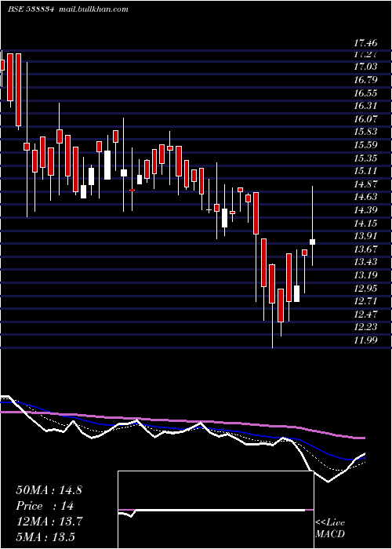
Task: Click the 15.83 price axis label
Action: point(365,132)
